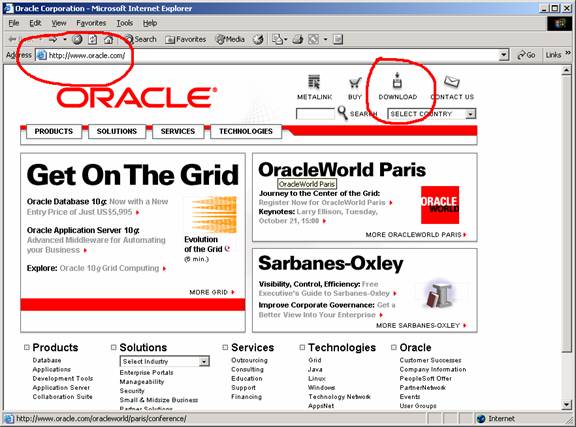576x427 pixels.
Task: Click the Edit toolbar icon next to Print
Action: (x=313, y=39)
